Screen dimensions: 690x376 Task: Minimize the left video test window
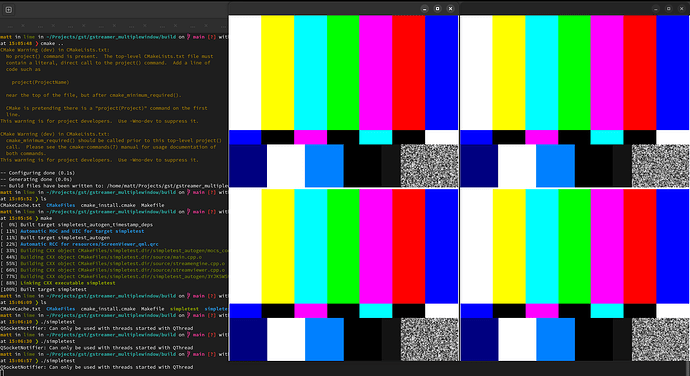point(425,9)
